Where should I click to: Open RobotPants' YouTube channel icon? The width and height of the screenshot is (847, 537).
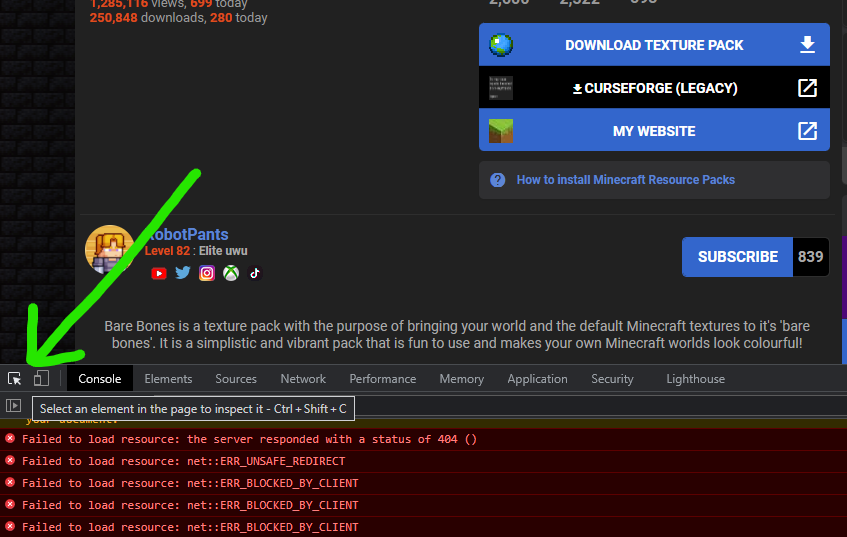pos(159,273)
